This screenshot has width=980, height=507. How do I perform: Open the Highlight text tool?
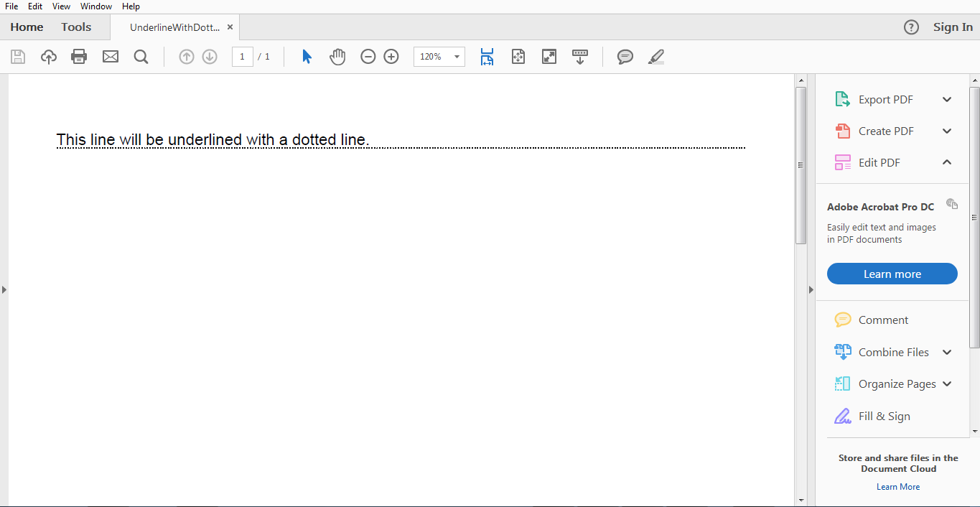click(655, 56)
